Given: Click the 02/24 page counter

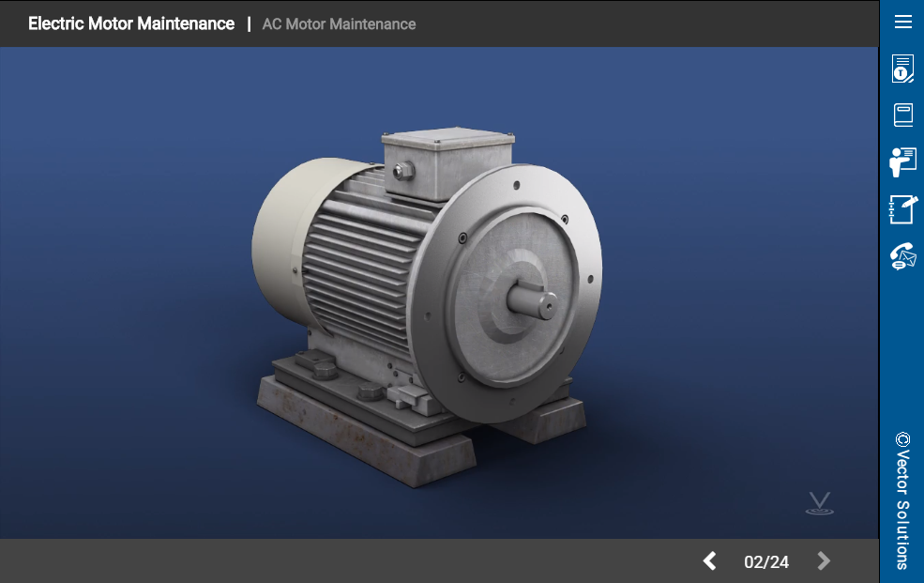Looking at the screenshot, I should click(x=766, y=561).
